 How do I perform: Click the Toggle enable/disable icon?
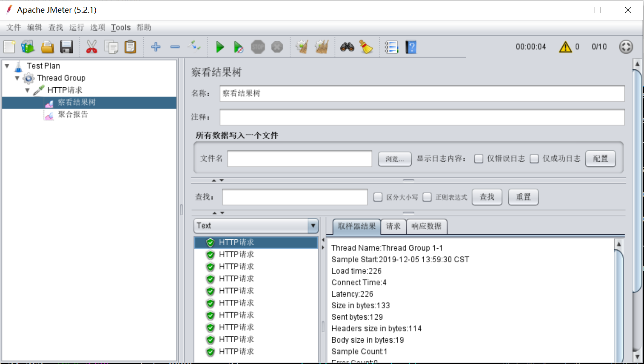(194, 46)
